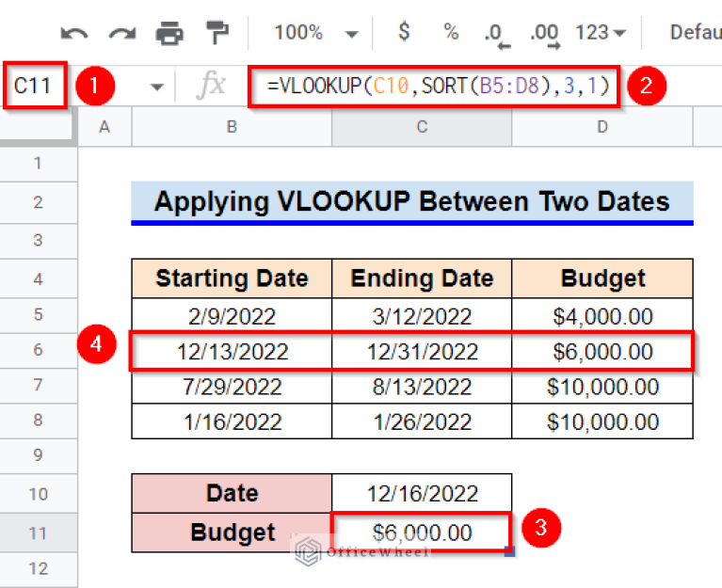Image resolution: width=722 pixels, height=588 pixels.
Task: Click the Increase decimal places button
Action: pos(545,35)
